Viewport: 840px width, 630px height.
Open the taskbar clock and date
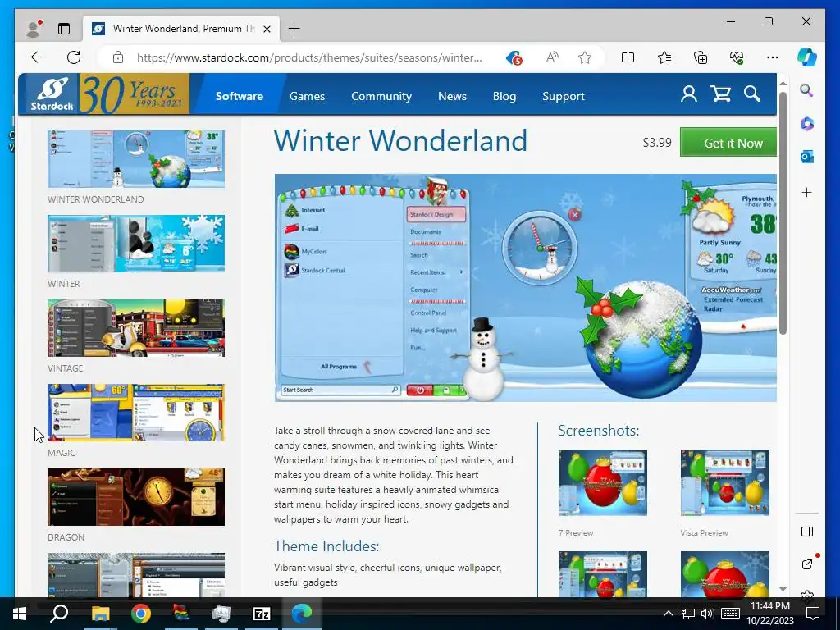pyautogui.click(x=769, y=614)
